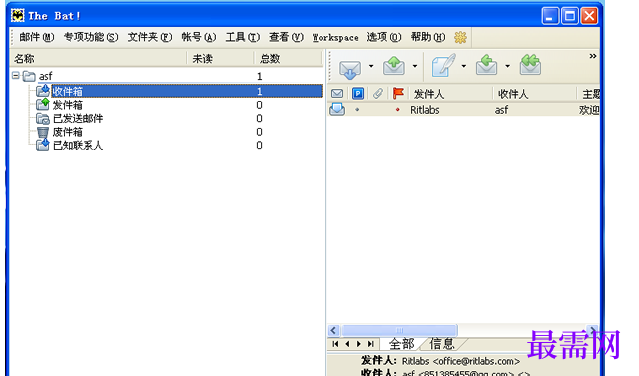Click the red flag column header

tap(398, 94)
